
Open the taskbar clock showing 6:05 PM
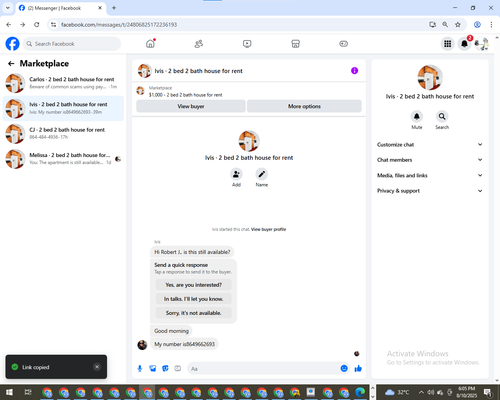pyautogui.click(x=467, y=392)
